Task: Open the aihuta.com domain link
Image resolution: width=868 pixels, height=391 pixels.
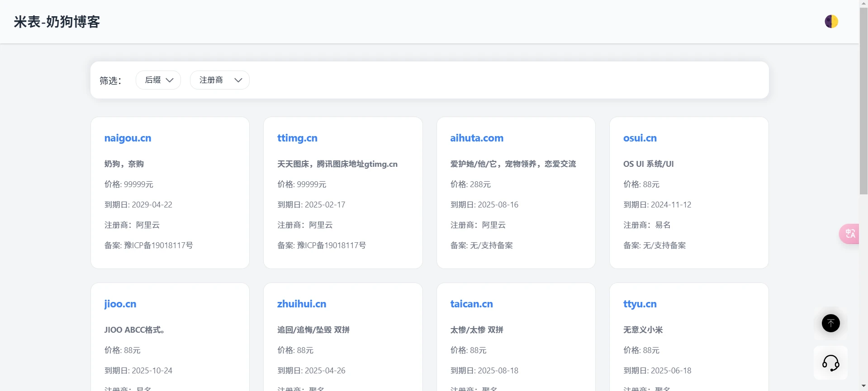Action: coord(476,138)
